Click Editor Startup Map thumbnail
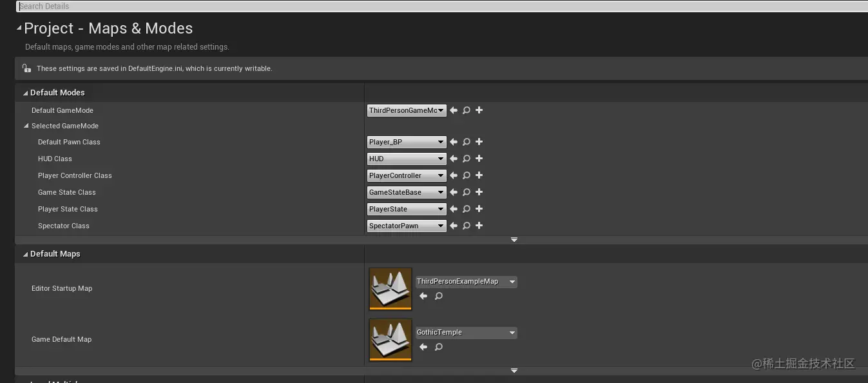868x383 pixels. (391, 289)
